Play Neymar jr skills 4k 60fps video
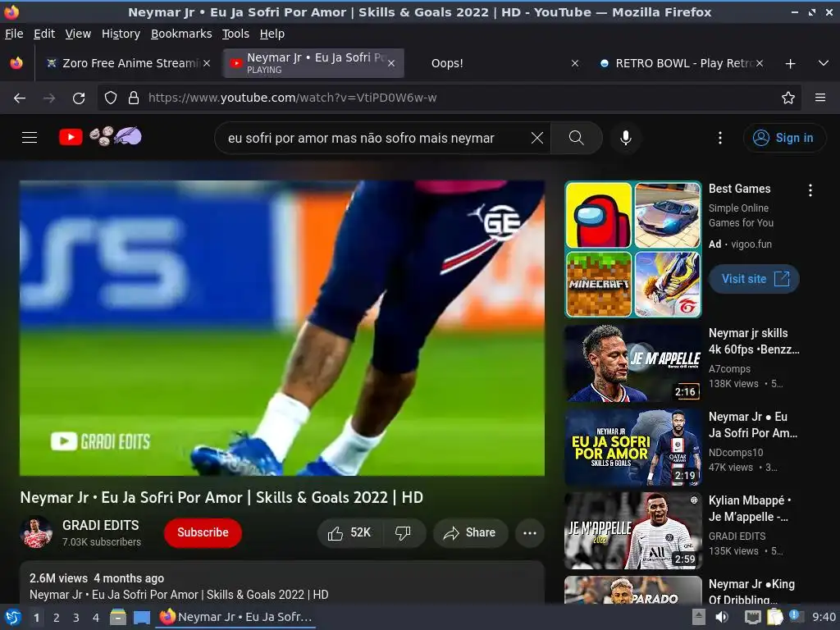Screen dimensions: 840x630 pos(633,363)
